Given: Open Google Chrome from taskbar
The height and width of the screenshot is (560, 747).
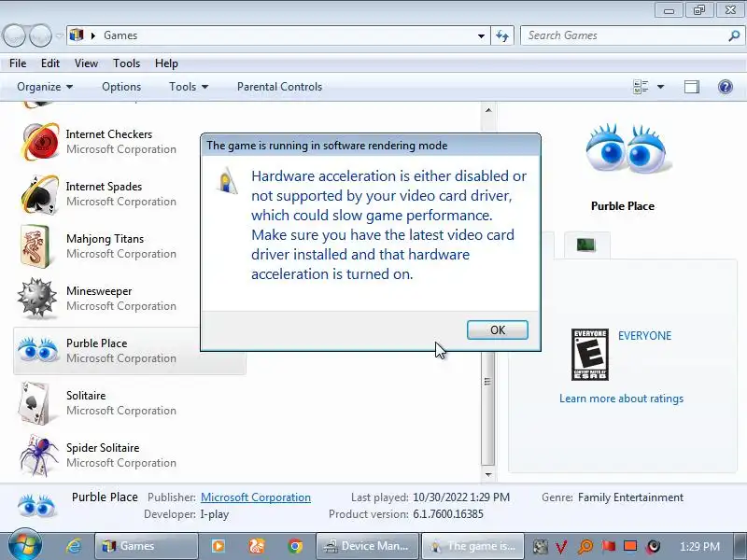Looking at the screenshot, I should tap(295, 546).
